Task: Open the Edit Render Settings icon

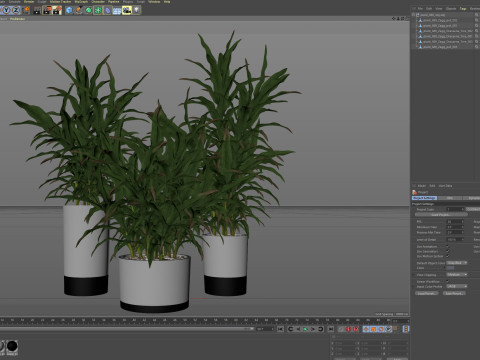Action: tap(57, 10)
